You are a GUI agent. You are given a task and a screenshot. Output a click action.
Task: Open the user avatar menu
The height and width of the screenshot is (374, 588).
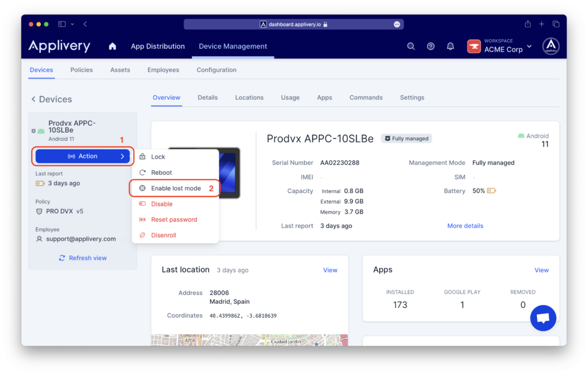[551, 46]
